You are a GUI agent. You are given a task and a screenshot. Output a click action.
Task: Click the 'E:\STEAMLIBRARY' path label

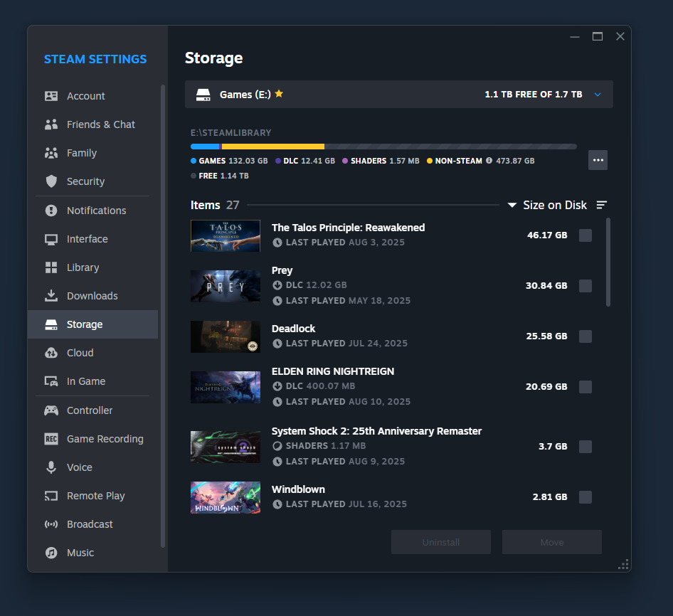[231, 132]
